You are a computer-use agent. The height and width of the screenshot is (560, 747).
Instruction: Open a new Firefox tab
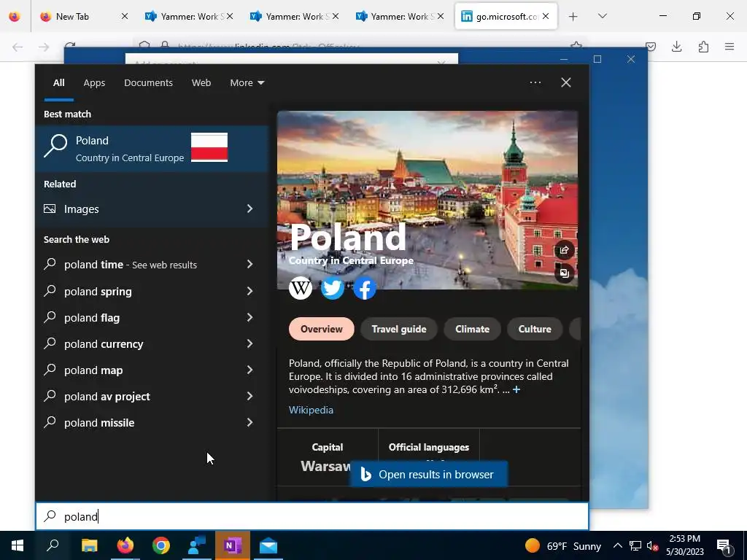tap(573, 17)
